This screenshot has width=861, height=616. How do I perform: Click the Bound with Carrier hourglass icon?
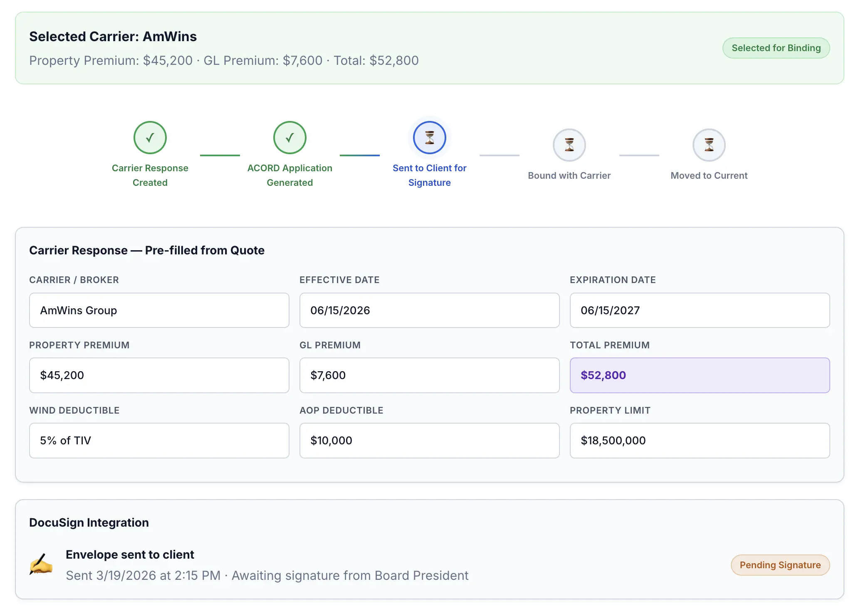pyautogui.click(x=569, y=145)
